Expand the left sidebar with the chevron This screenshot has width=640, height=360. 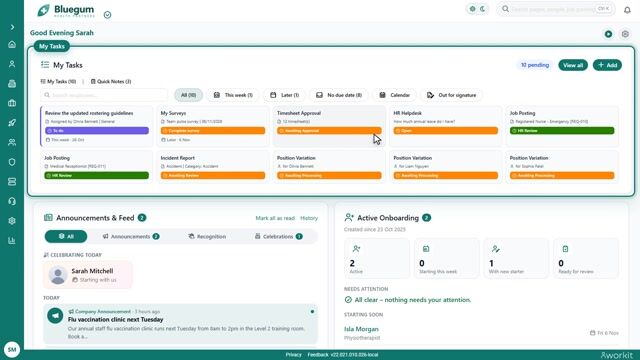pos(12,27)
